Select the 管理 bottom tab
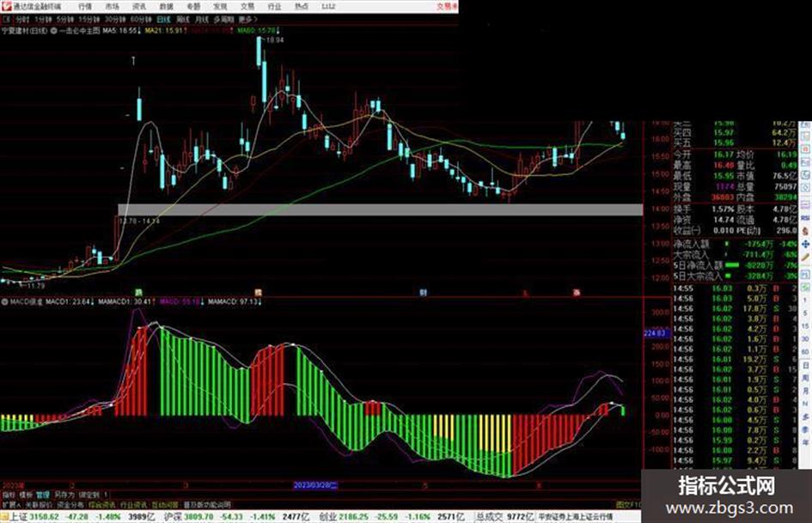 [42, 495]
